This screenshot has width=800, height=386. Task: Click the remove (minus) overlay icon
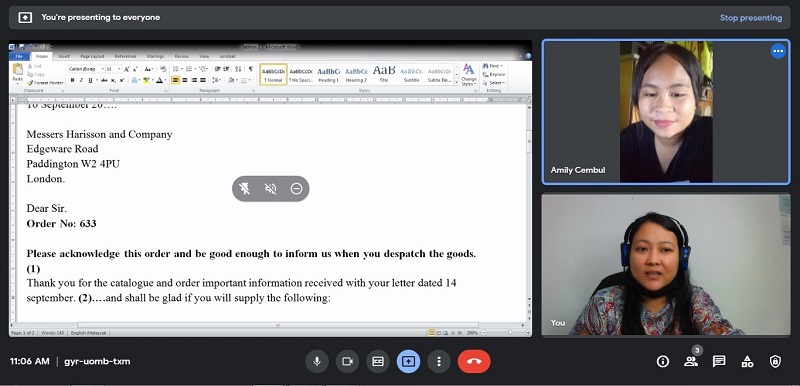click(x=296, y=189)
